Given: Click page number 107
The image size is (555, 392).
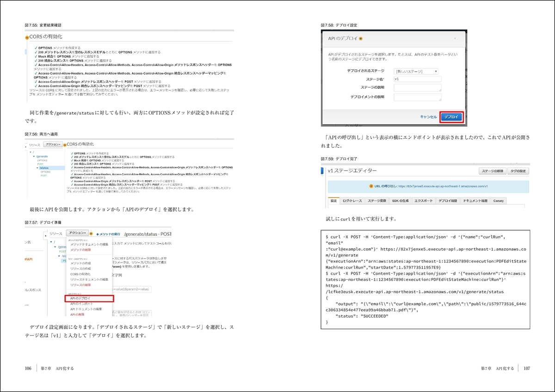Looking at the screenshot, I should [526, 368].
